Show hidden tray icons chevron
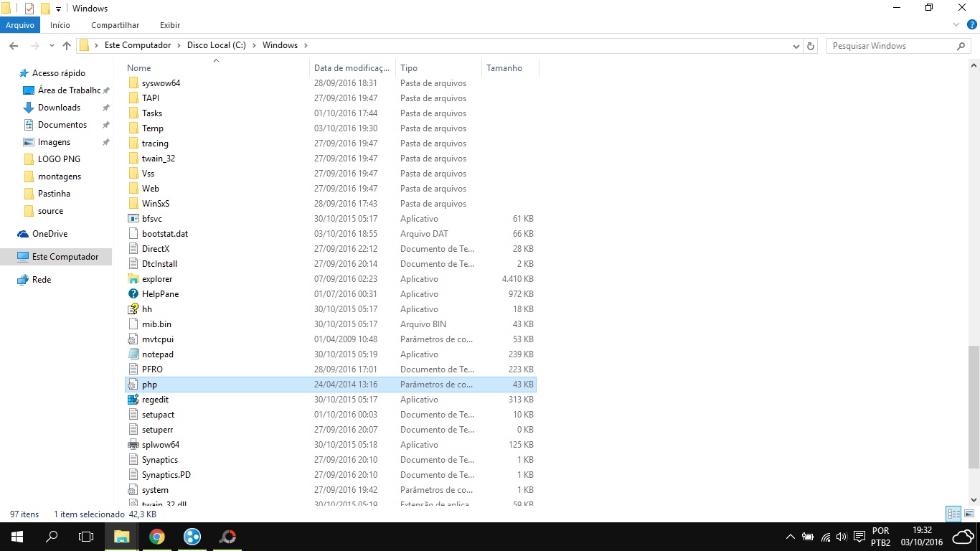Image resolution: width=980 pixels, height=551 pixels. click(x=791, y=537)
